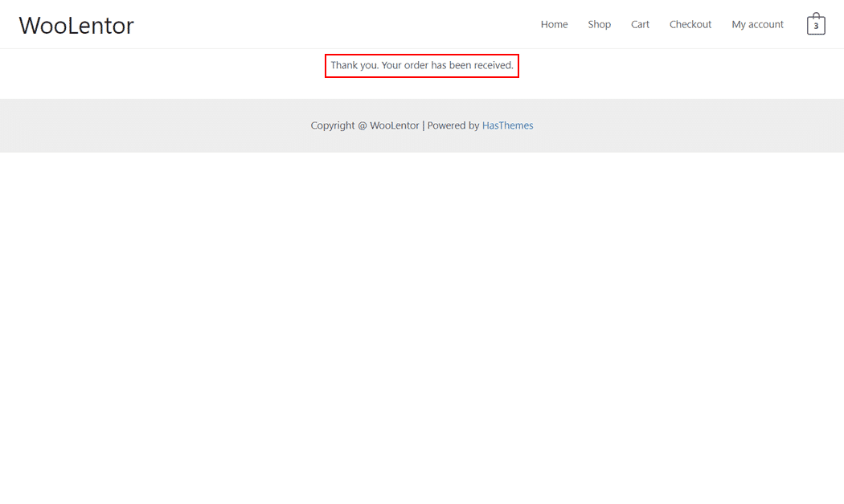Click the "Powered by" footer text
Viewport: 844px width, 504px height.
click(x=453, y=125)
